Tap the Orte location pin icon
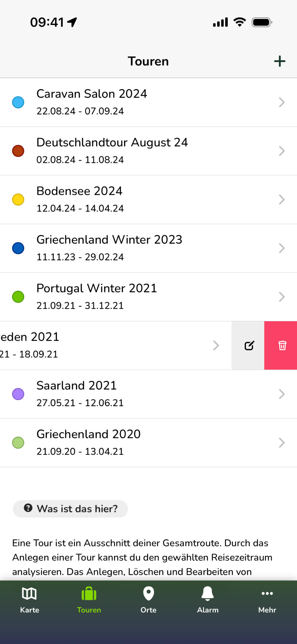297x644 pixels. click(x=148, y=593)
